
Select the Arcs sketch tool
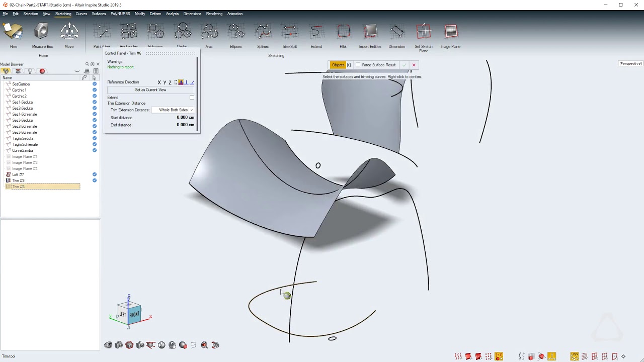pos(209,35)
